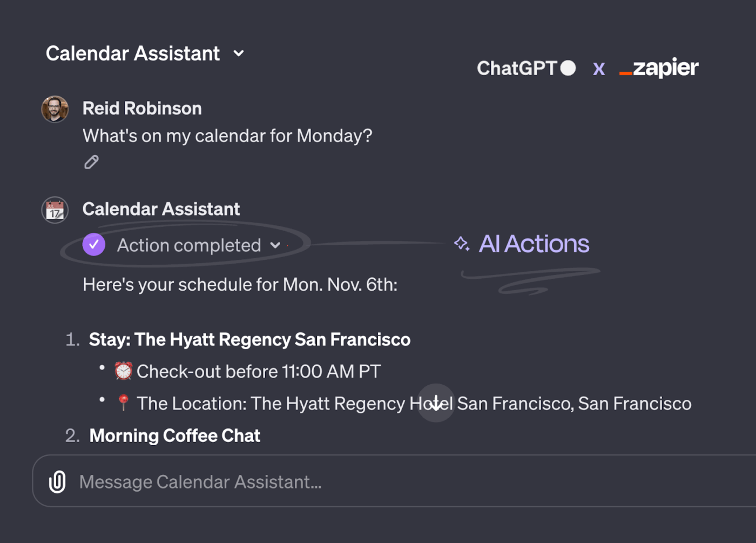The height and width of the screenshot is (543, 756).
Task: Click the Zapier logo
Action: 658,68
